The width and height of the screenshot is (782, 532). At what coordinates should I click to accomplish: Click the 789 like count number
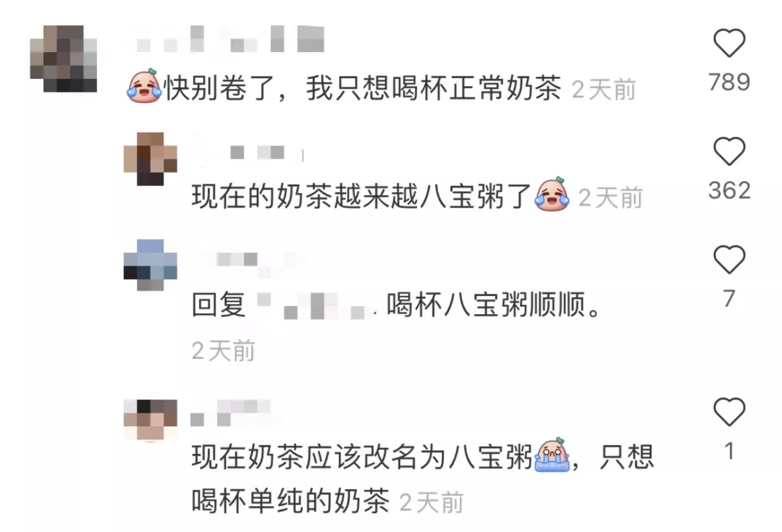[729, 83]
